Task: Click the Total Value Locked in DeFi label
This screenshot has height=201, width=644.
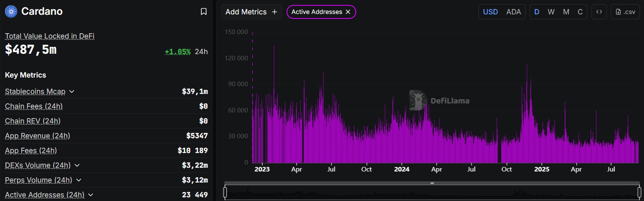Action: point(50,36)
